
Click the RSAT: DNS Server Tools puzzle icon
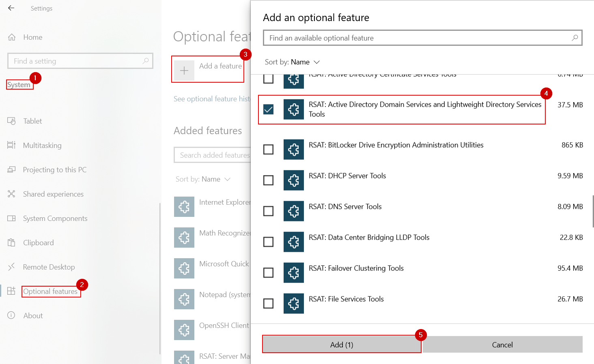pos(293,211)
